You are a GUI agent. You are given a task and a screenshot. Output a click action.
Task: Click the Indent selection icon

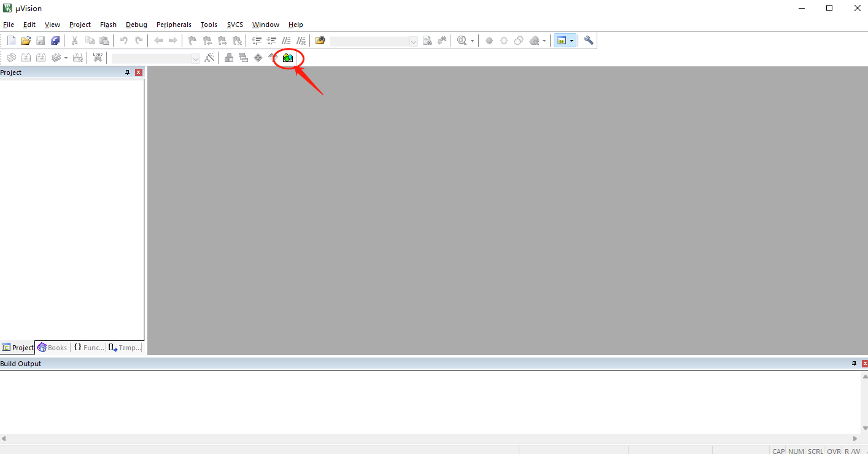(x=257, y=41)
